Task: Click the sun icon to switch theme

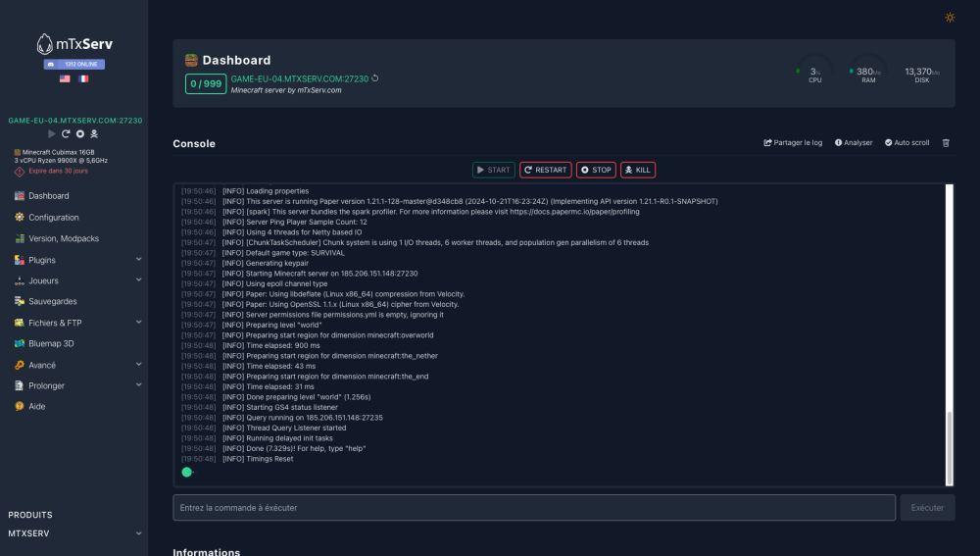Action: (950, 18)
